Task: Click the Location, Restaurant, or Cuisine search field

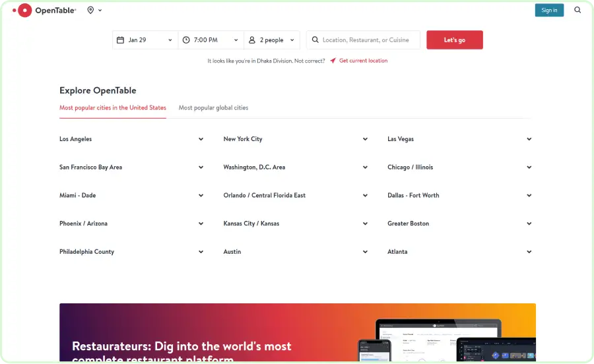Action: [363, 40]
